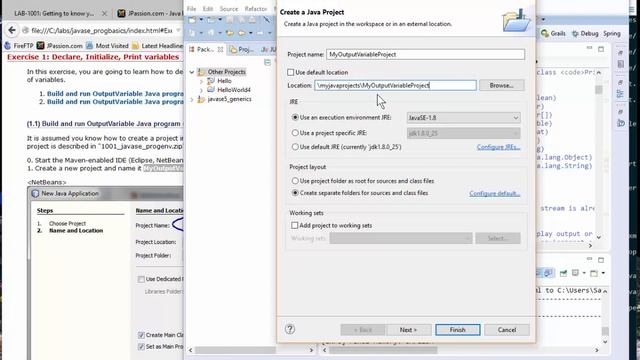Open the JPassion.com browser tab
The image size is (640, 360).
[150, 13]
